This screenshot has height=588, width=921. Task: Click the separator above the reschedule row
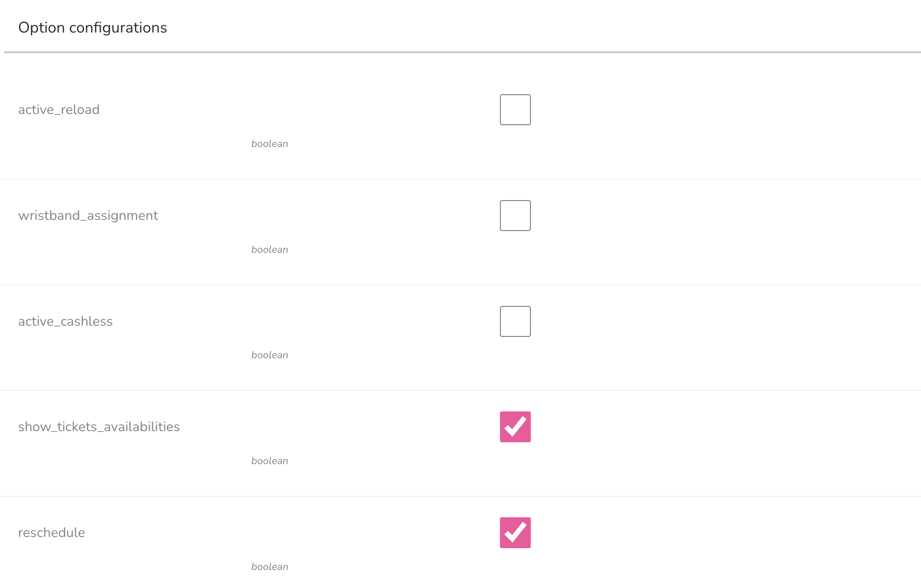coord(460,496)
